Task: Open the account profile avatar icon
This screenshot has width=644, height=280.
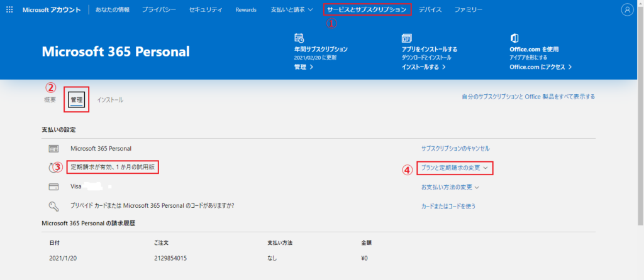Action: [x=627, y=10]
